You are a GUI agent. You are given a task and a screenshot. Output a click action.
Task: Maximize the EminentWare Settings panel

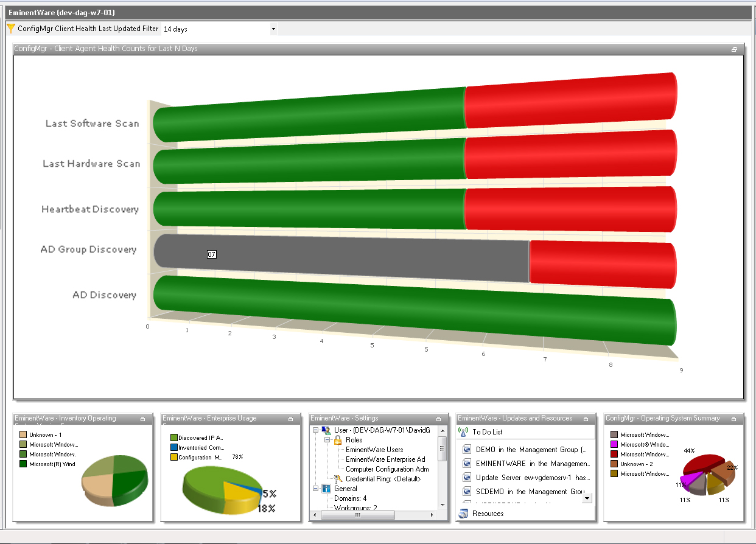[x=438, y=419]
